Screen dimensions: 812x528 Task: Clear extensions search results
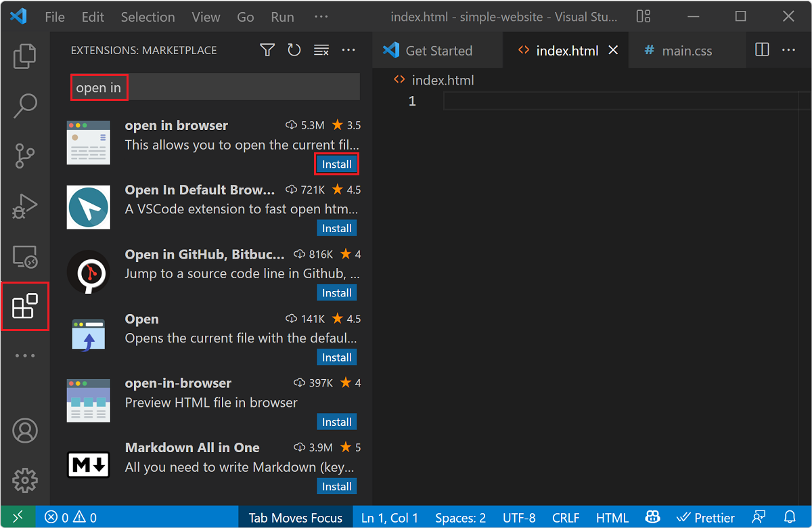pos(321,50)
